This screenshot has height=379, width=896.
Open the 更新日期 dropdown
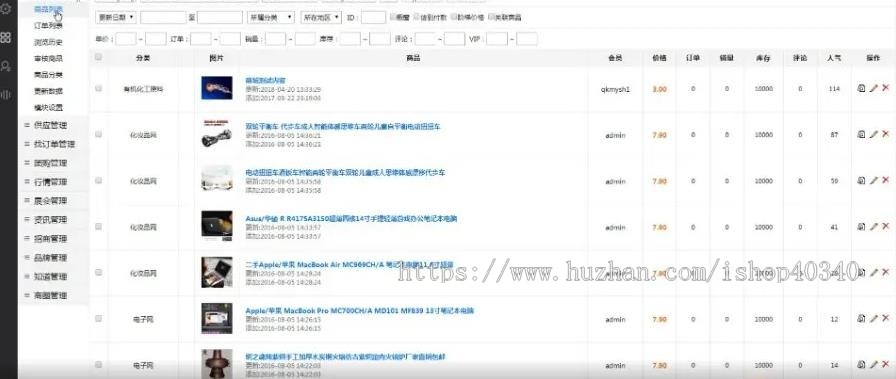(115, 18)
